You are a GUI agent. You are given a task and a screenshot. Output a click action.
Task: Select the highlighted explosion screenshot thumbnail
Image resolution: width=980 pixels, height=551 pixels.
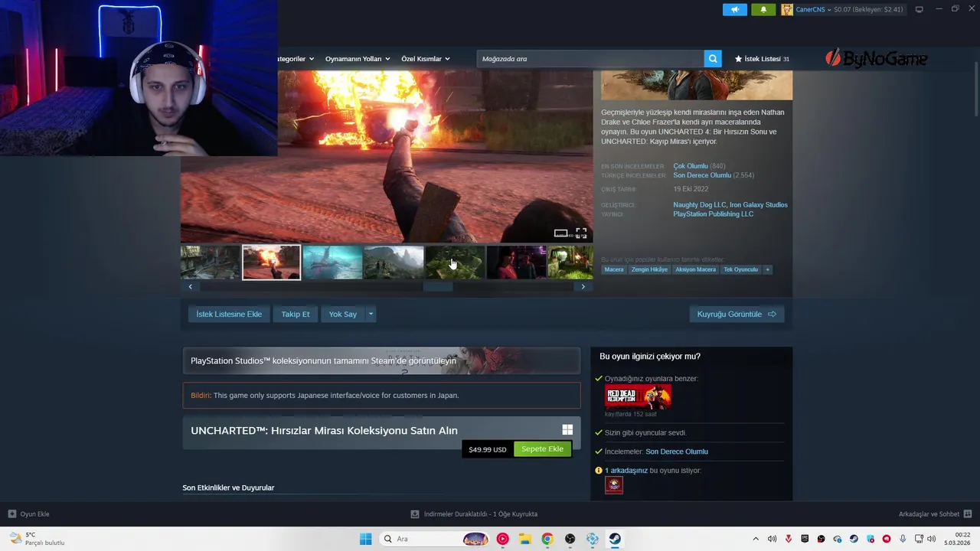click(272, 262)
